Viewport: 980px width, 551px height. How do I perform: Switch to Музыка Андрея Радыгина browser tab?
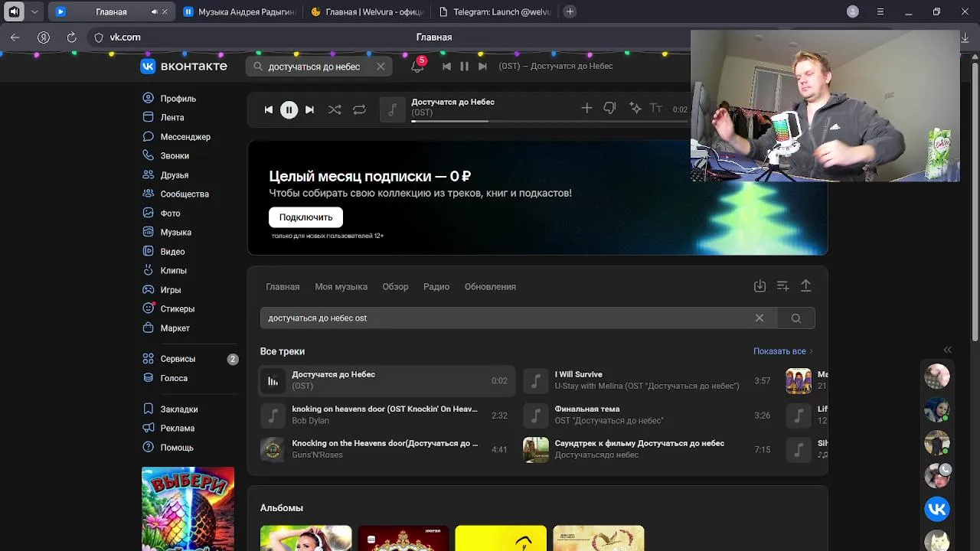pos(237,11)
